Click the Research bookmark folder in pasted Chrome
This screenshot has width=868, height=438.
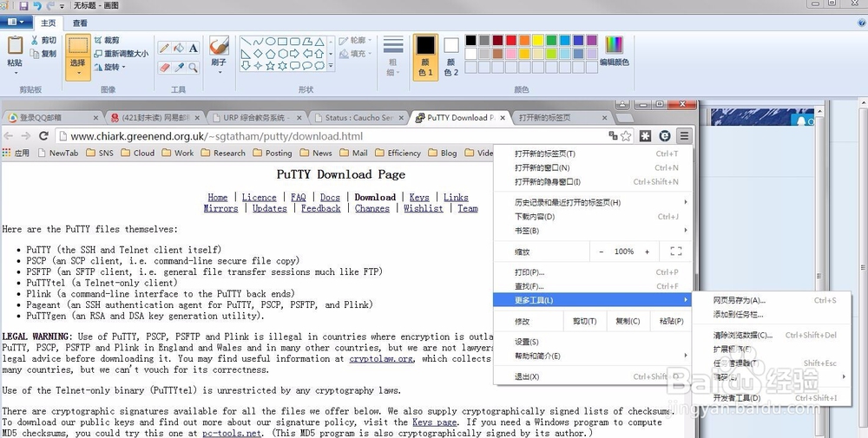(x=224, y=154)
